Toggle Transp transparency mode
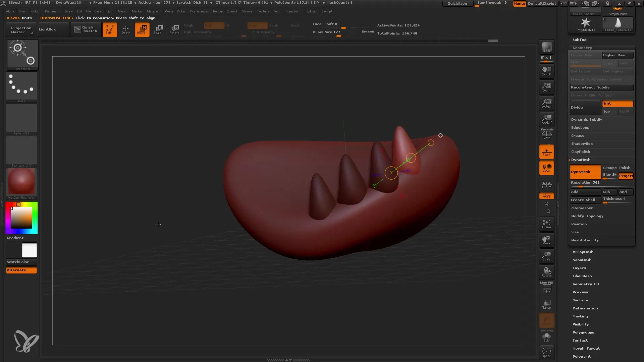 [546, 304]
